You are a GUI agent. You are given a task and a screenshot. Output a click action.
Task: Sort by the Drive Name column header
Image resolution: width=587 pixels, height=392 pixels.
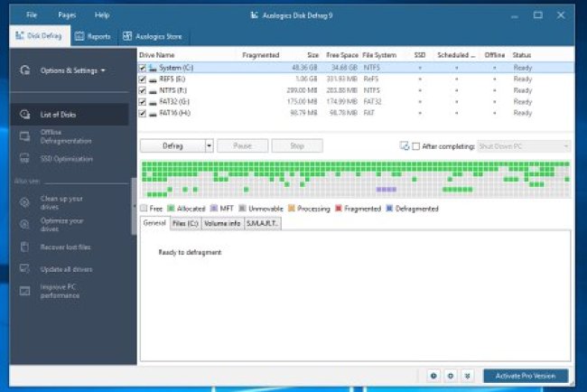[156, 55]
